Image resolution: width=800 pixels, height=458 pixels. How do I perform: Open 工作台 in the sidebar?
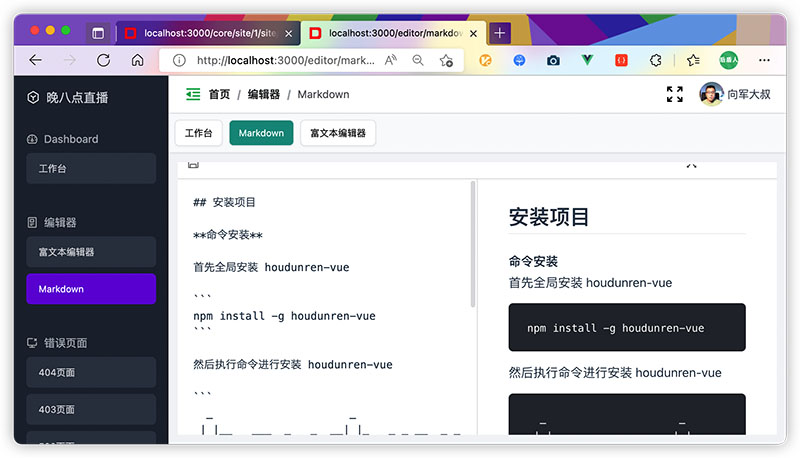[91, 168]
